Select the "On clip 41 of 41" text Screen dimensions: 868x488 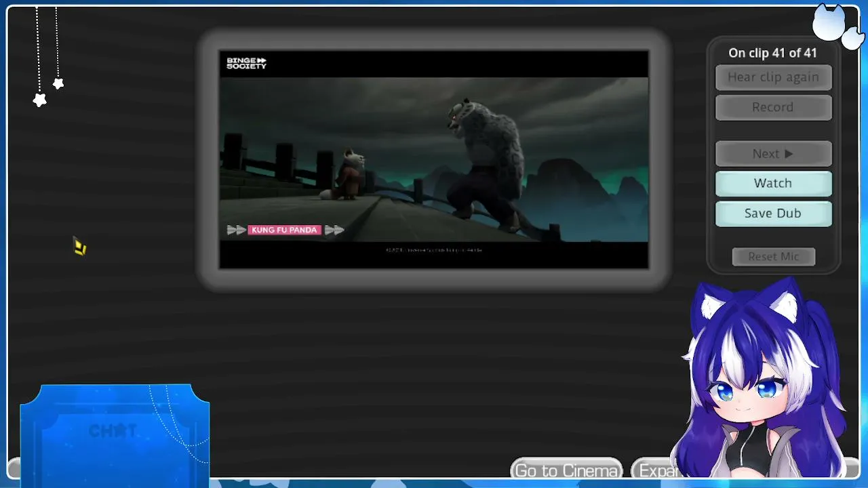[773, 53]
